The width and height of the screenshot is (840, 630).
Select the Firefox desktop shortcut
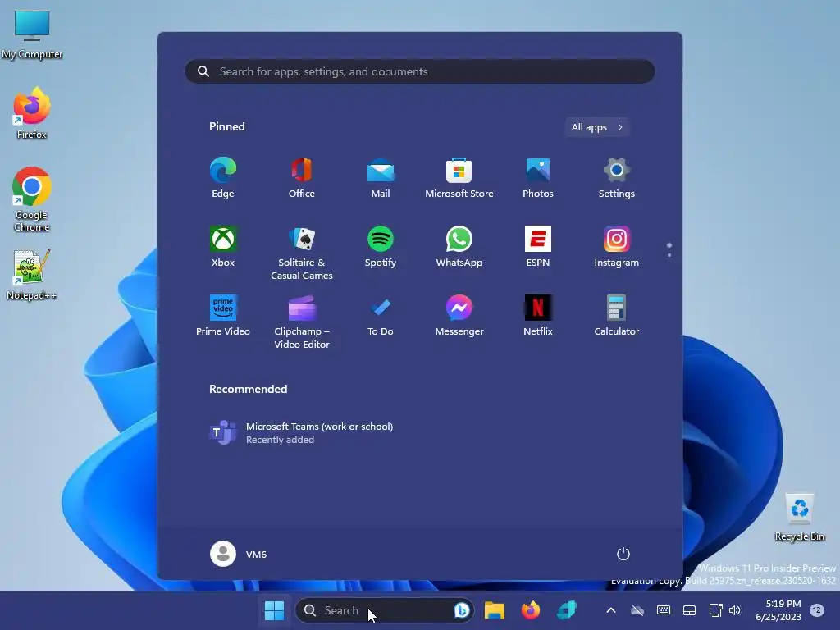(32, 113)
